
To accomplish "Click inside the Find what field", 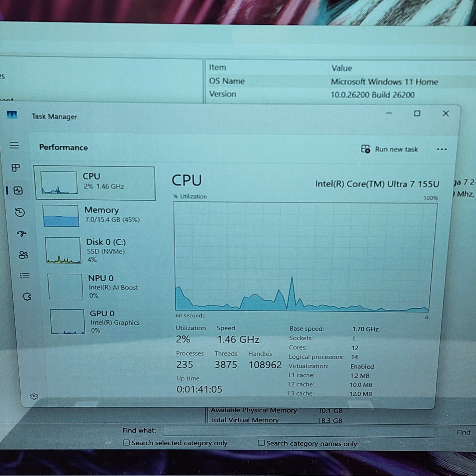I will coord(298,432).
